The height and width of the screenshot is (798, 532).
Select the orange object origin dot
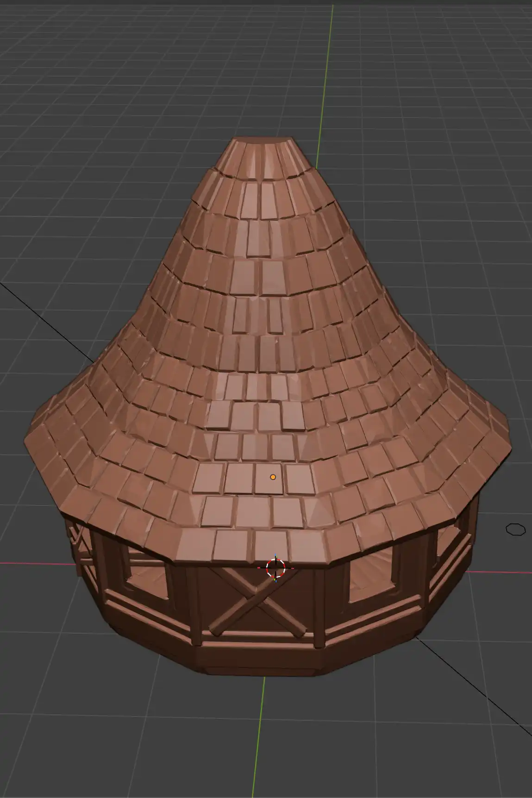pyautogui.click(x=273, y=477)
